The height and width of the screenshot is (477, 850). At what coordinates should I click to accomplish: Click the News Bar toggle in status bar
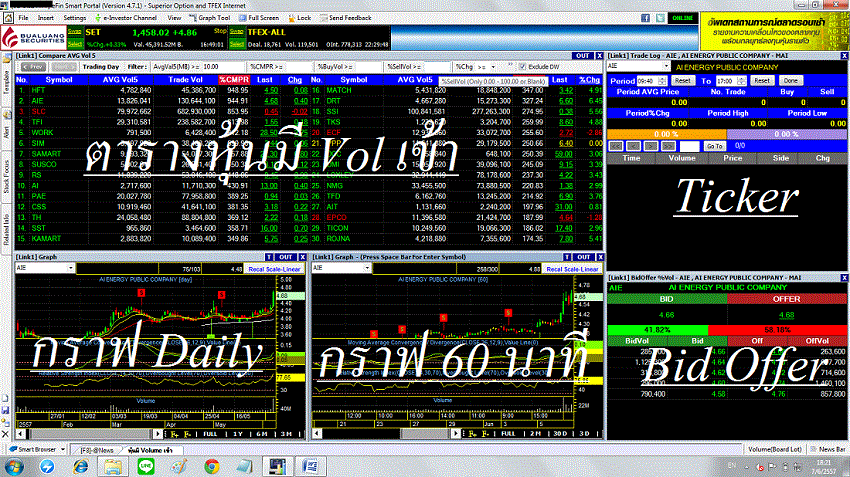tap(827, 449)
